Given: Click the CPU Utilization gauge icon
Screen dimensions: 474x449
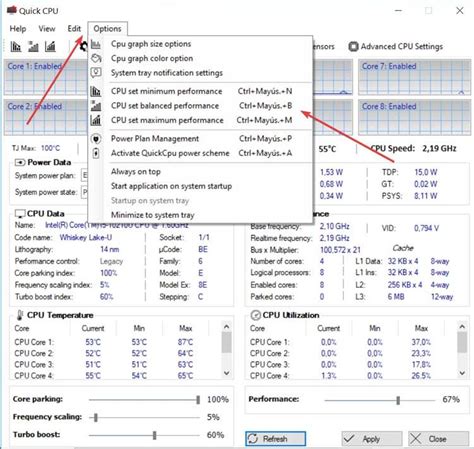Looking at the screenshot, I should point(255,315).
